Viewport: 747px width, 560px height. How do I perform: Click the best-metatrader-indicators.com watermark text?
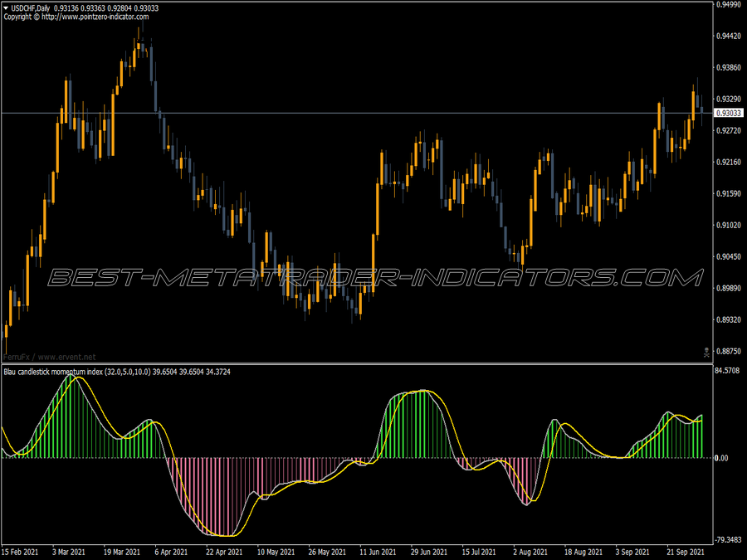tap(375, 278)
